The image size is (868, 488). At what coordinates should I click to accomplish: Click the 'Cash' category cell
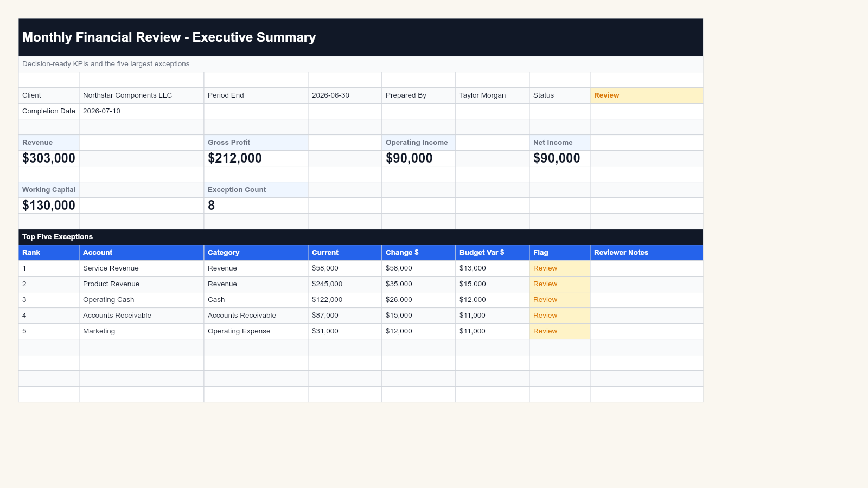[256, 300]
